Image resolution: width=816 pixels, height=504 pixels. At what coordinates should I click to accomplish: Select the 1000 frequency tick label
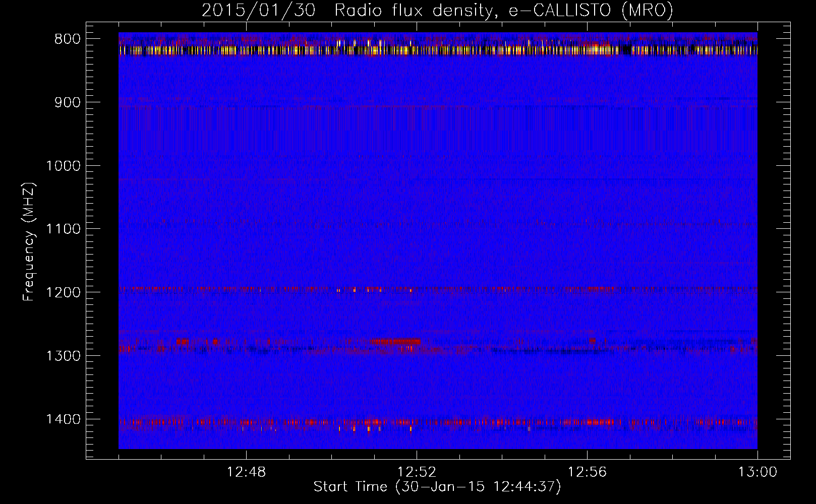[63, 166]
